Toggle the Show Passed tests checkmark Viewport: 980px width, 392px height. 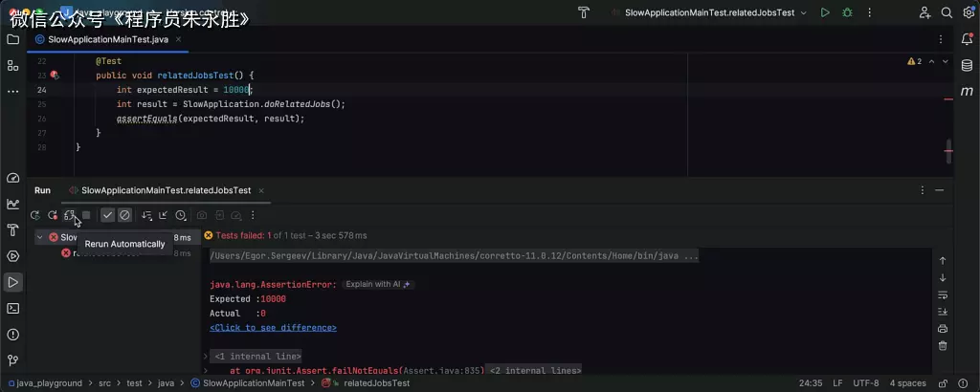108,216
